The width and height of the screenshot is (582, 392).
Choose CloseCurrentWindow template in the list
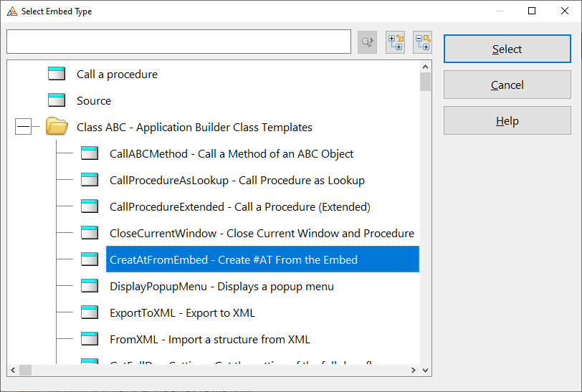point(262,234)
